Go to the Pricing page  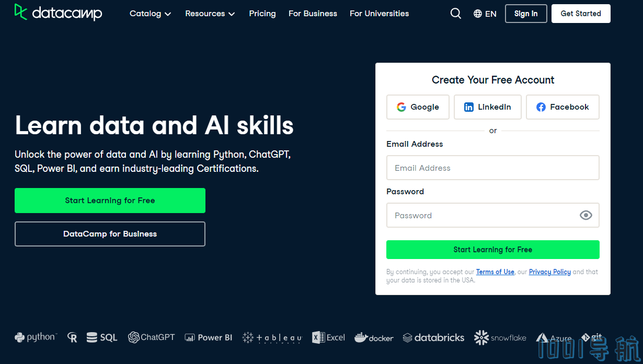[x=262, y=14]
